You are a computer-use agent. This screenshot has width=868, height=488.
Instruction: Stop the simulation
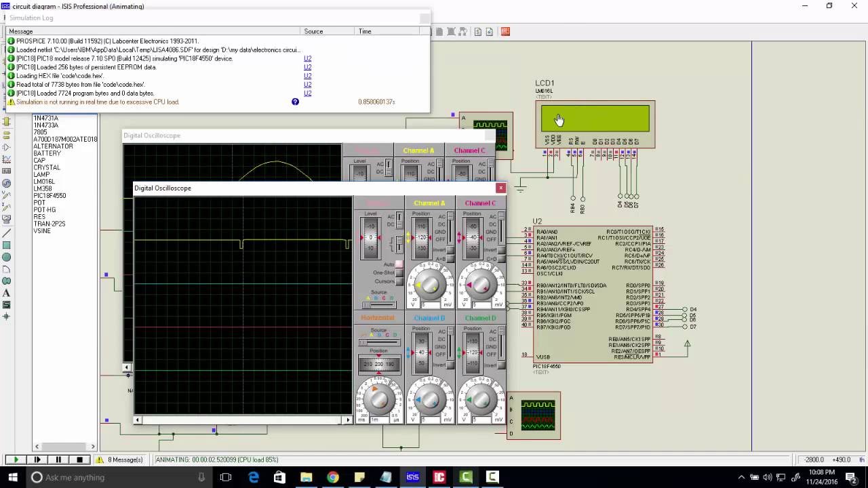click(79, 460)
